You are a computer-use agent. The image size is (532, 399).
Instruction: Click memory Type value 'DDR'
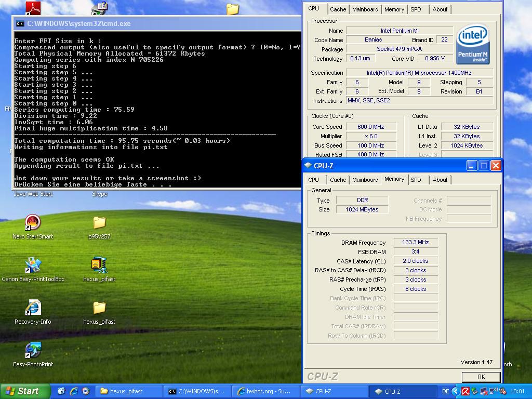[362, 200]
